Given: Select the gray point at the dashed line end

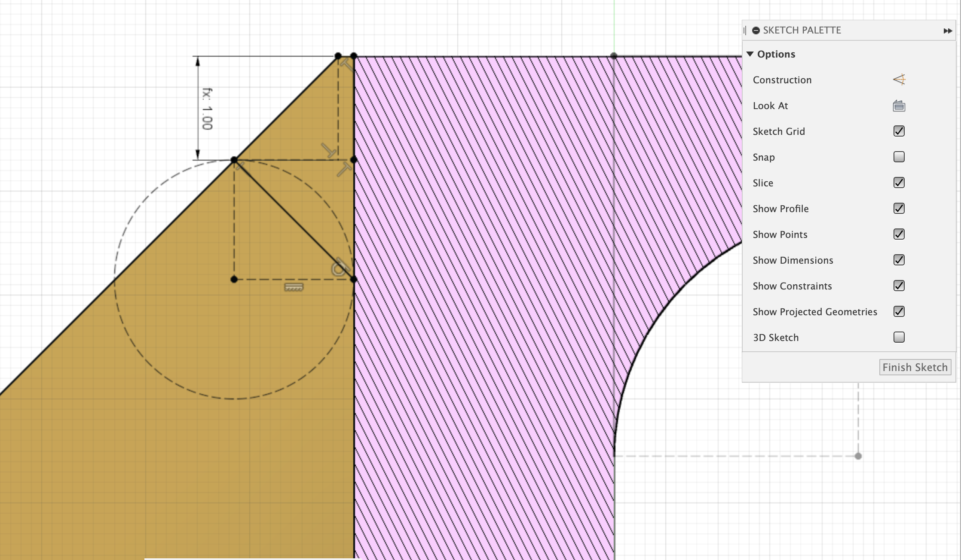Looking at the screenshot, I should tap(858, 456).
